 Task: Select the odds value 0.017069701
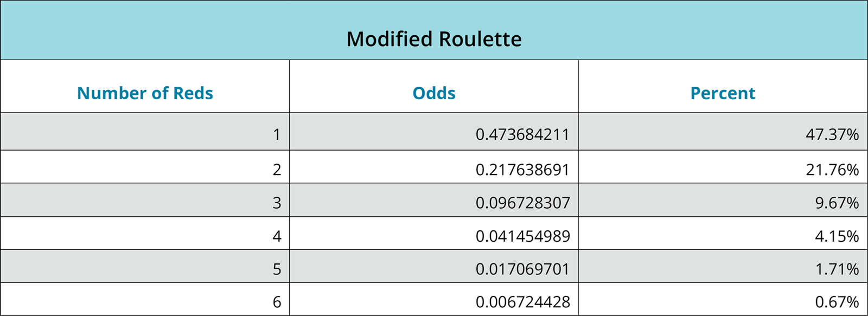[522, 269]
